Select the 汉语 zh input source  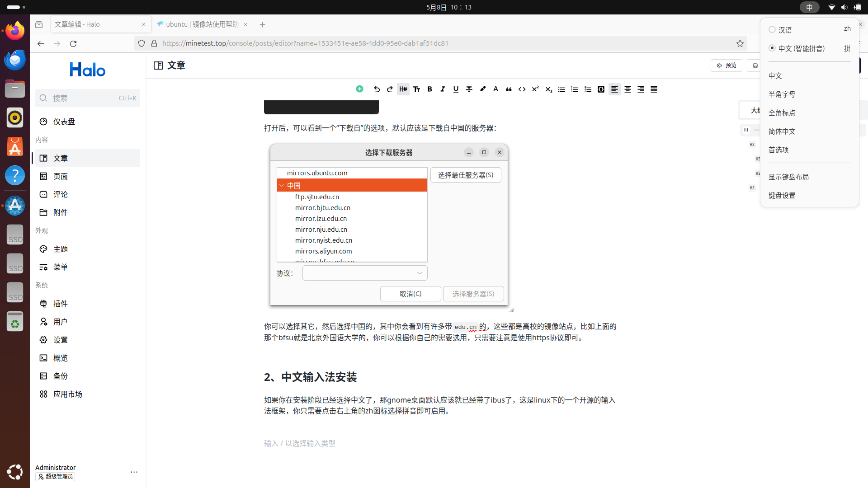785,30
